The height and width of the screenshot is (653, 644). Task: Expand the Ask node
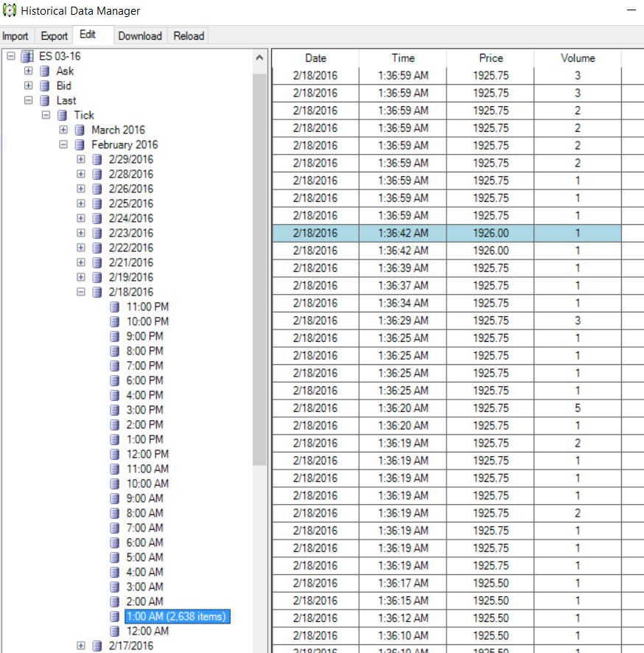[x=28, y=71]
